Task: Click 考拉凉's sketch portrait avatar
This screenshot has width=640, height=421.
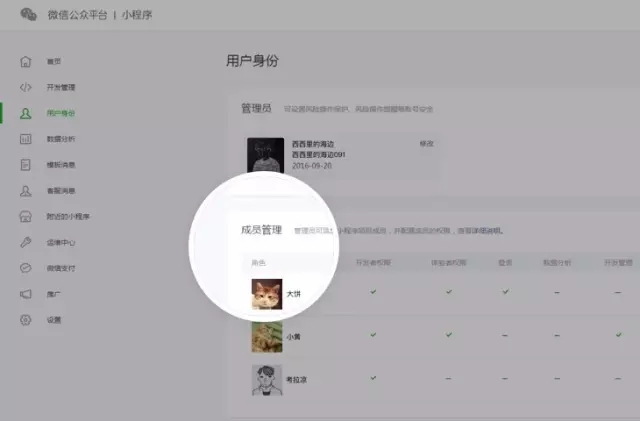Action: click(x=267, y=380)
